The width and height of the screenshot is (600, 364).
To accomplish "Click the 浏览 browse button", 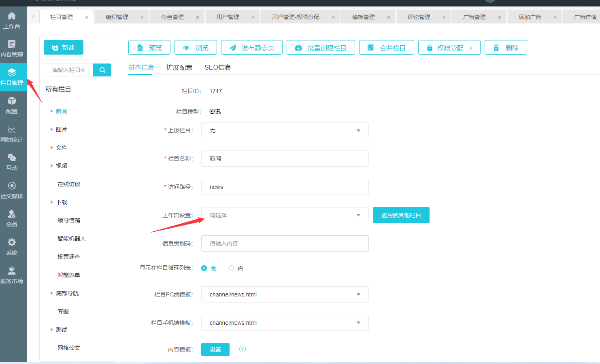I will coord(196,47).
